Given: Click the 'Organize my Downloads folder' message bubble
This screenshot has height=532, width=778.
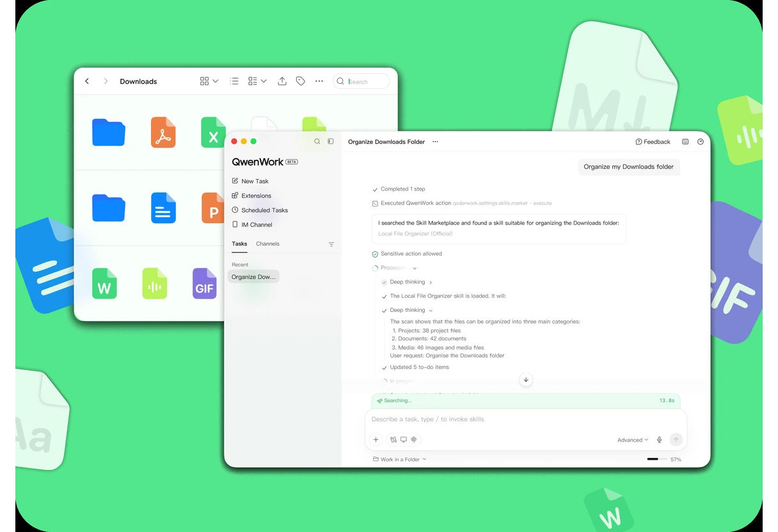Looking at the screenshot, I should pos(629,167).
